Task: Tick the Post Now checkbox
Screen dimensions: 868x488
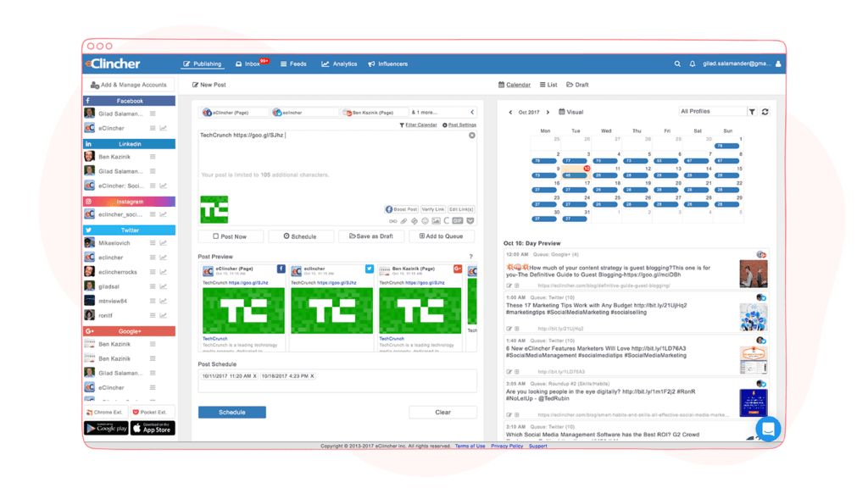Action: [216, 236]
